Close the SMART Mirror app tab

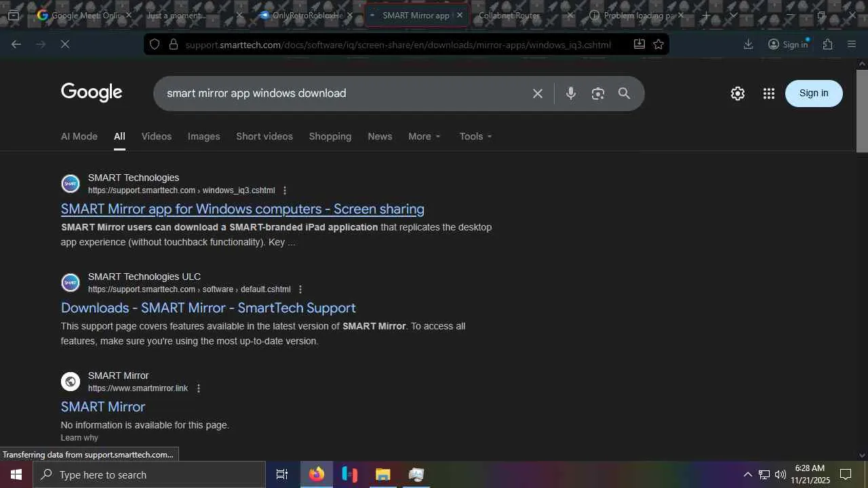coord(460,15)
